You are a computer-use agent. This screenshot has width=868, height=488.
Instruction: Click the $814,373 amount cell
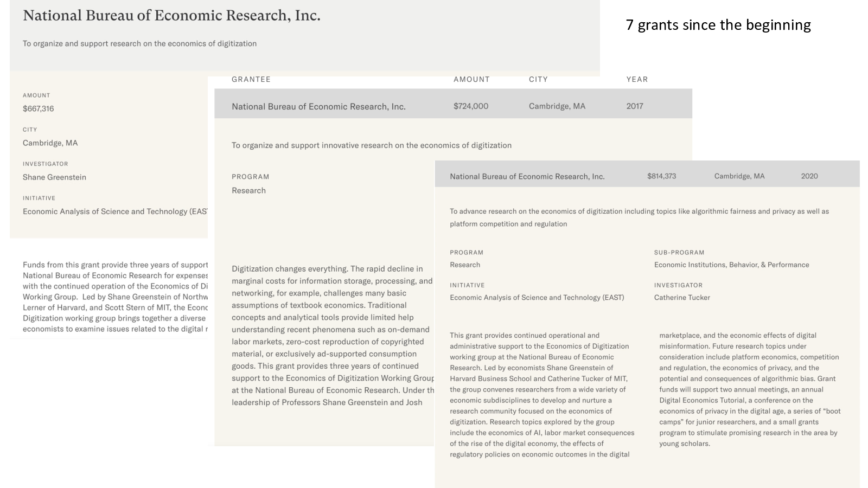pyautogui.click(x=661, y=176)
